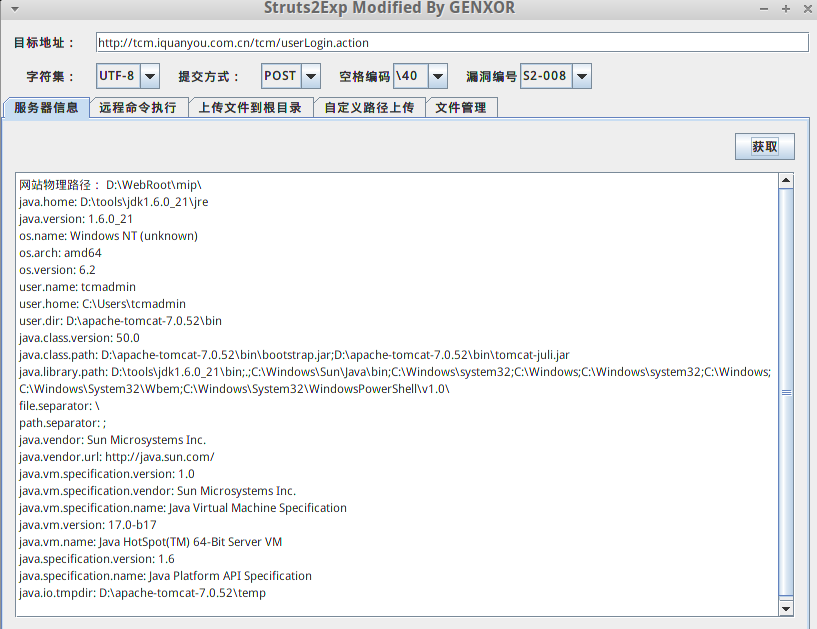817x629 pixels.
Task: Select the UTF-8 charset combo box
Action: click(x=128, y=76)
